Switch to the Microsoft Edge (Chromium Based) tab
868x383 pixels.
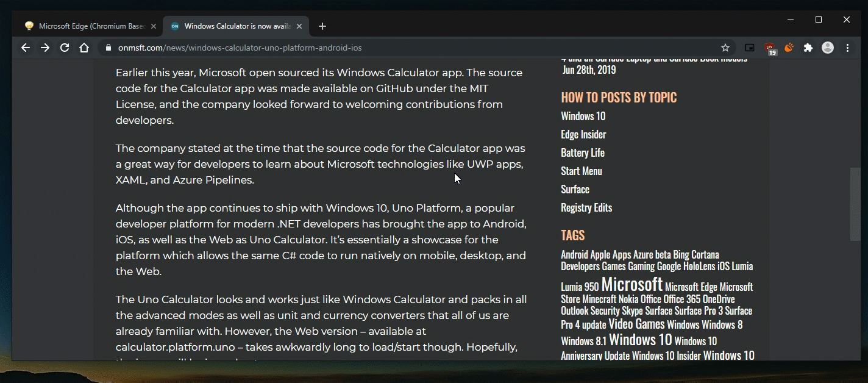tap(90, 26)
